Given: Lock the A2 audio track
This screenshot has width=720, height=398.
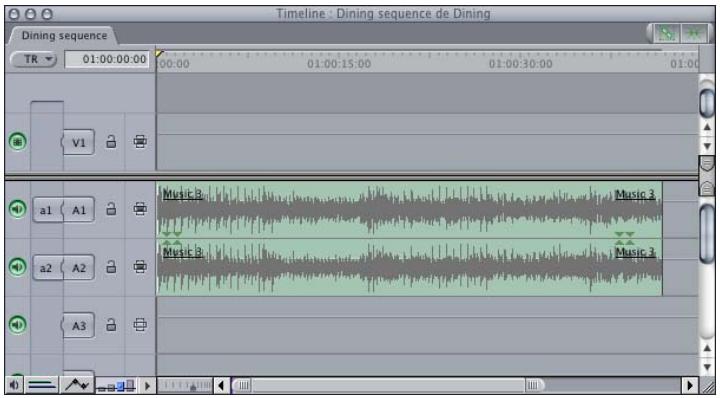Looking at the screenshot, I should point(111,267).
